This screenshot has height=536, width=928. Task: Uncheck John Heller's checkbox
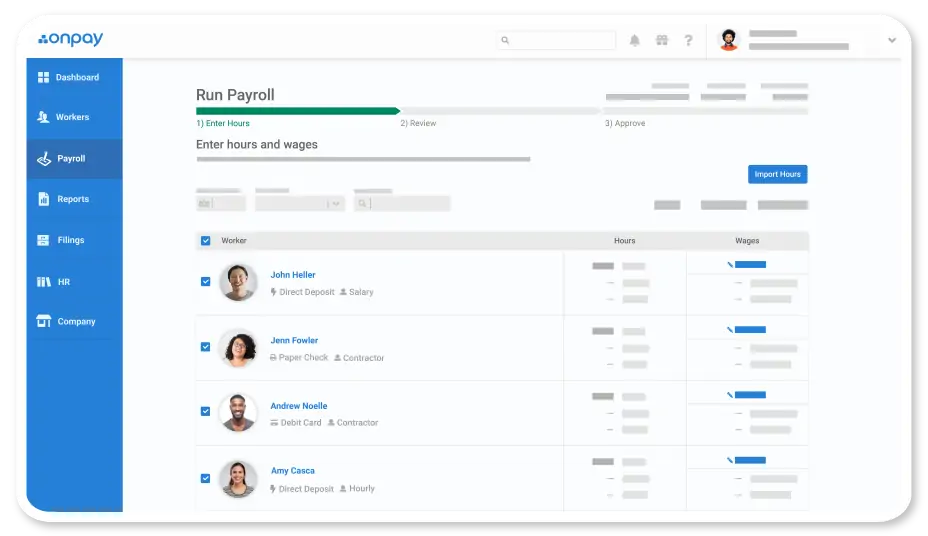pos(206,282)
